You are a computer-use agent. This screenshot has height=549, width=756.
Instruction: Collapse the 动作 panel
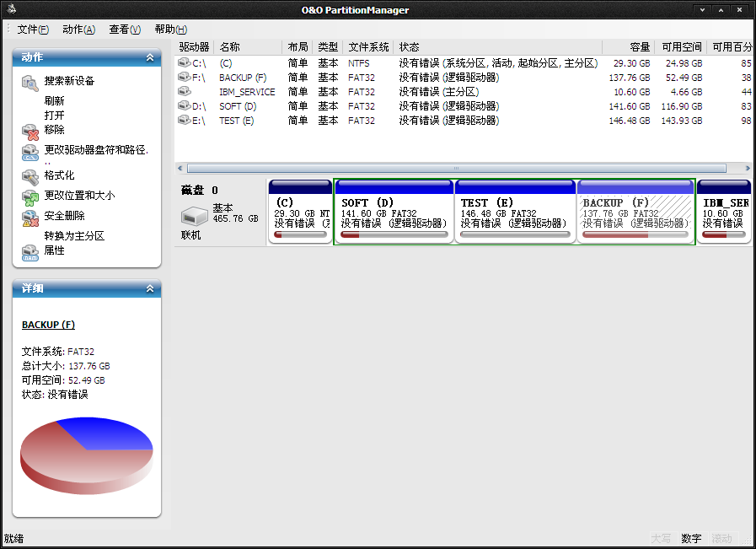tap(150, 57)
